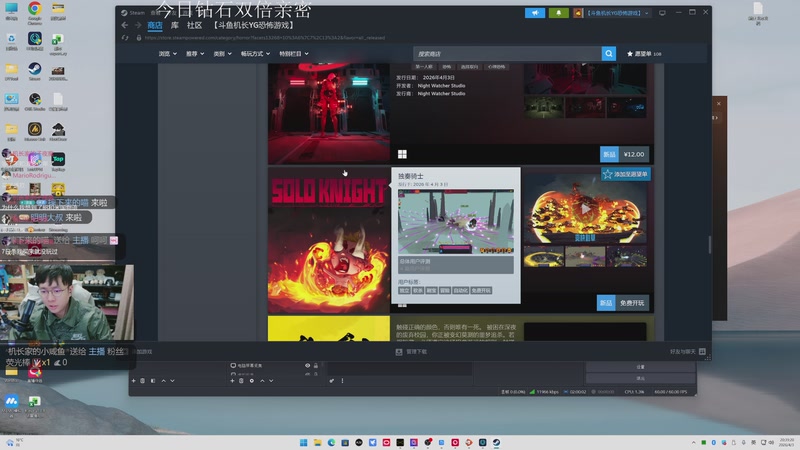Open Google Chrome desktop shortcut
Viewport: 800px width, 450px height.
tap(35, 13)
